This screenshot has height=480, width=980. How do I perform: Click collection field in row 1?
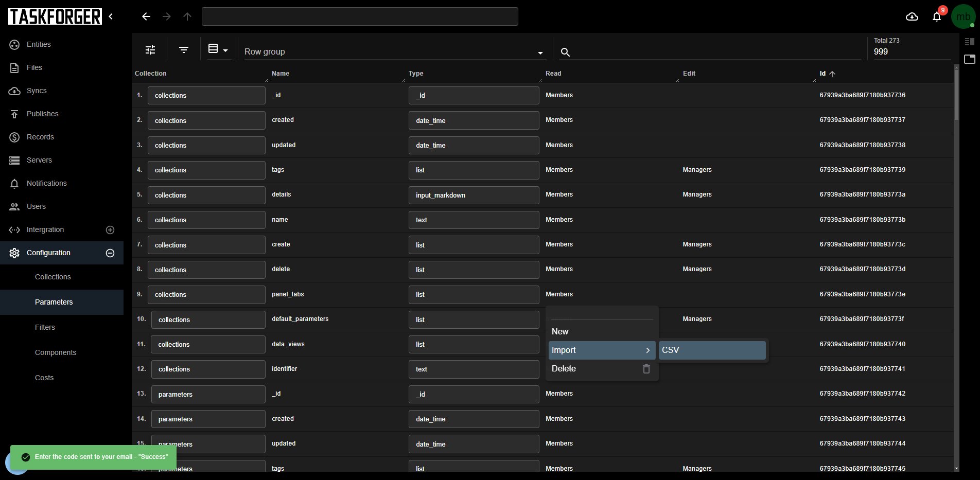[206, 96]
